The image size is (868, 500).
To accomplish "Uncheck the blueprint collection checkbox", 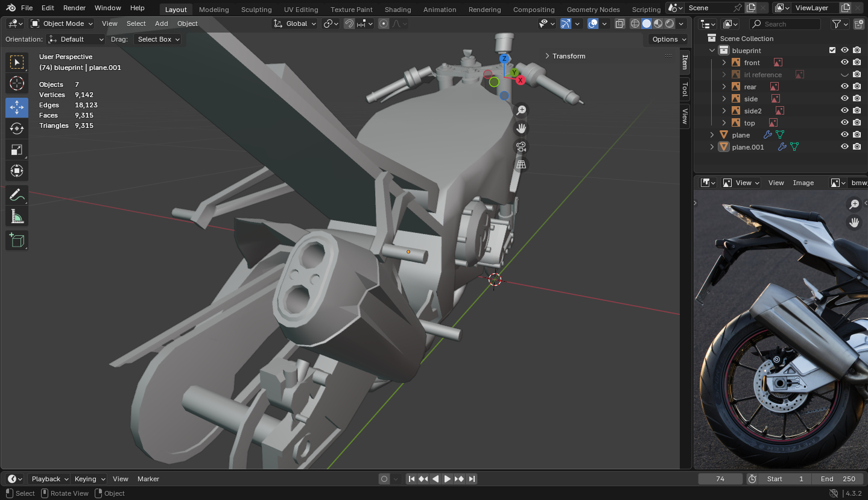I will pos(832,51).
